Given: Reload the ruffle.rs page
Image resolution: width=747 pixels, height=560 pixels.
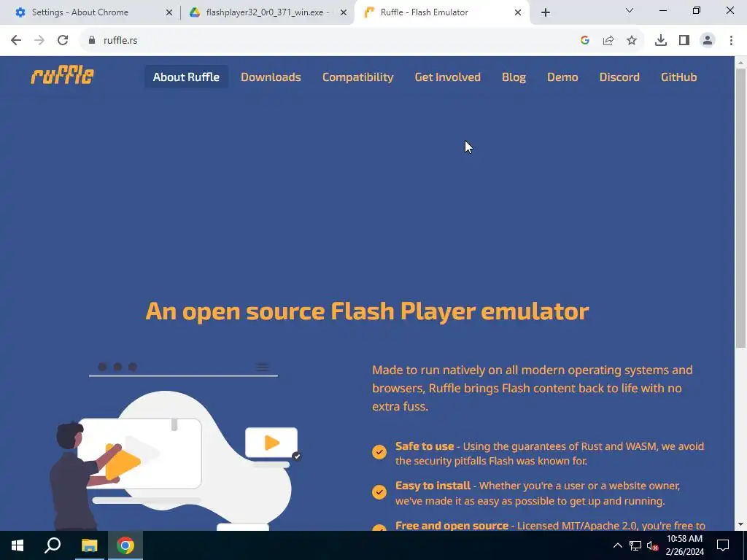Looking at the screenshot, I should coord(63,41).
